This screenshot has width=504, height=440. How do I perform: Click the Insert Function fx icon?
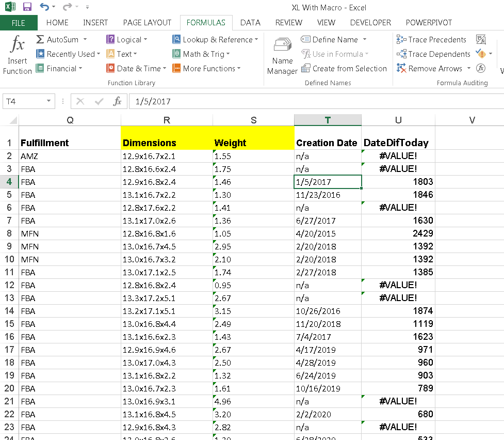tap(17, 43)
